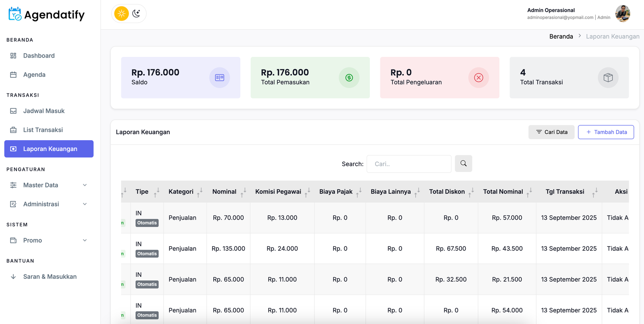Click the Agendatify calendar logo icon
644x324 pixels.
(x=15, y=14)
